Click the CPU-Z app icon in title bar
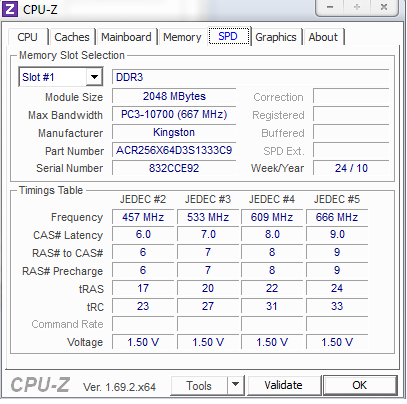Image resolution: width=407 pixels, height=404 pixels. [10, 9]
